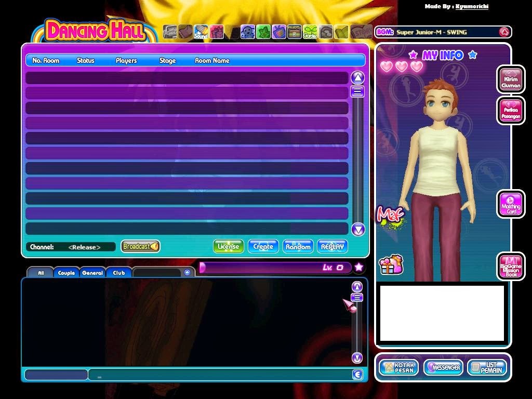Click chat scroll up arrow
Image resolution: width=532 pixels, height=399 pixels.
(357, 287)
